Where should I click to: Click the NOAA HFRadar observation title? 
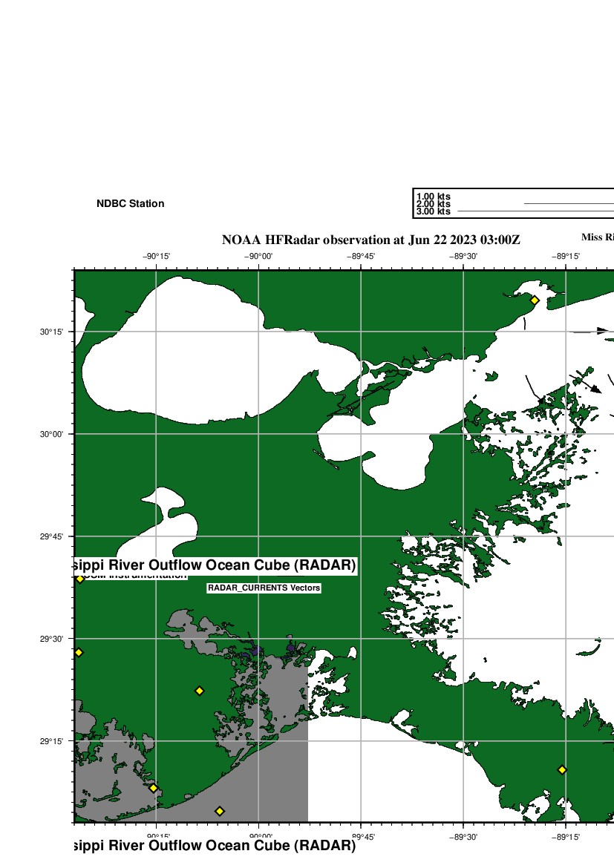click(371, 240)
